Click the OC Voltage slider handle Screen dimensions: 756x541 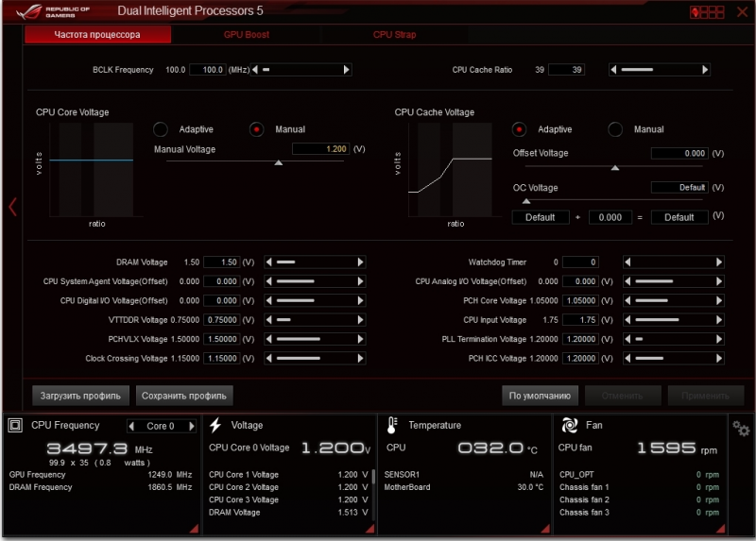[526, 201]
